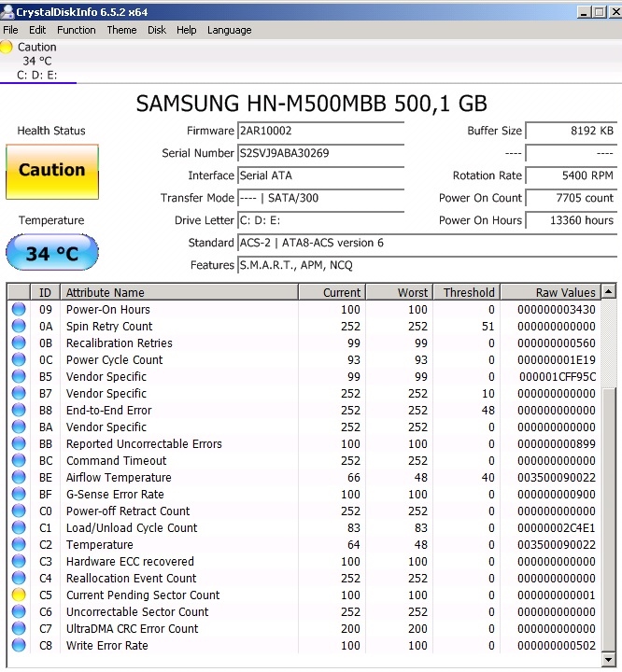Image resolution: width=622 pixels, height=672 pixels.
Task: Click the Transfer Mode field SATA/300
Action: tap(321, 198)
